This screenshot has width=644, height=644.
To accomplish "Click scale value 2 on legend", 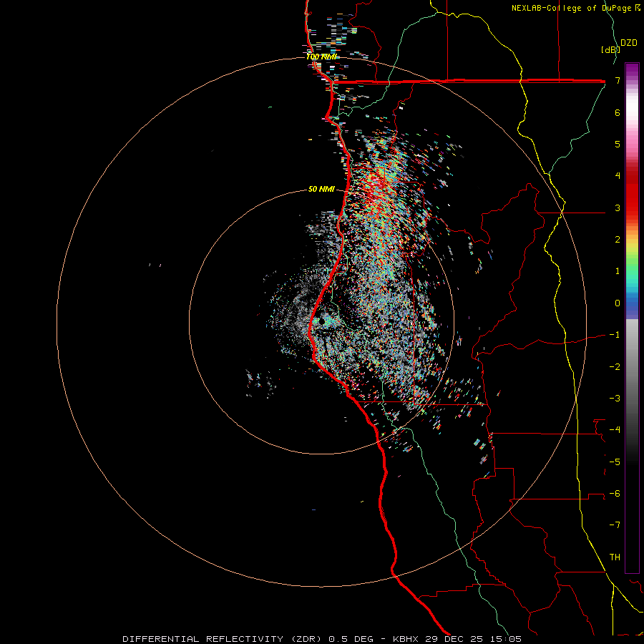I will (x=618, y=240).
